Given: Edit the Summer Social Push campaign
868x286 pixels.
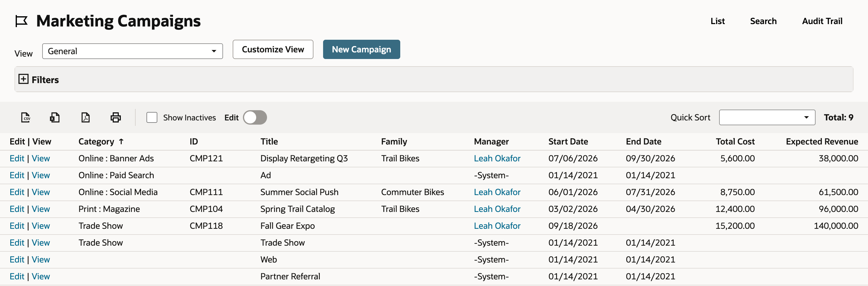Looking at the screenshot, I should pos(17,192).
